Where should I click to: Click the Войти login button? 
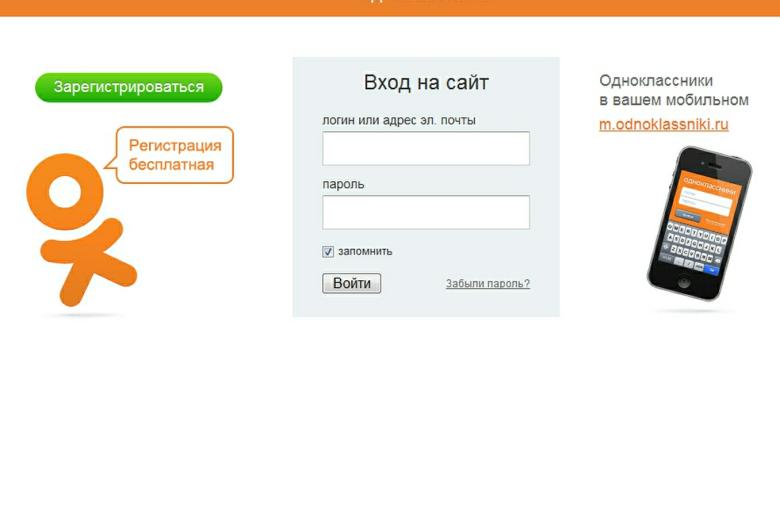(x=352, y=283)
